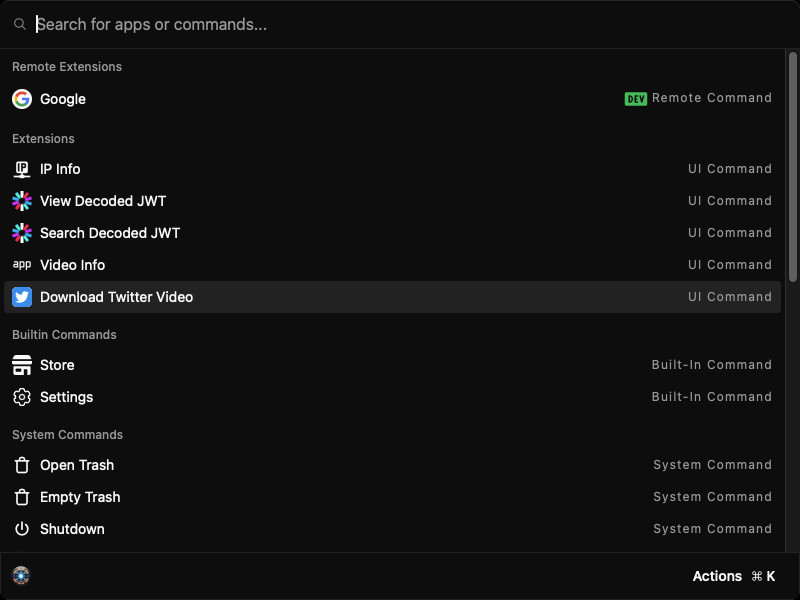Click the Open Trash bin icon

[22, 465]
